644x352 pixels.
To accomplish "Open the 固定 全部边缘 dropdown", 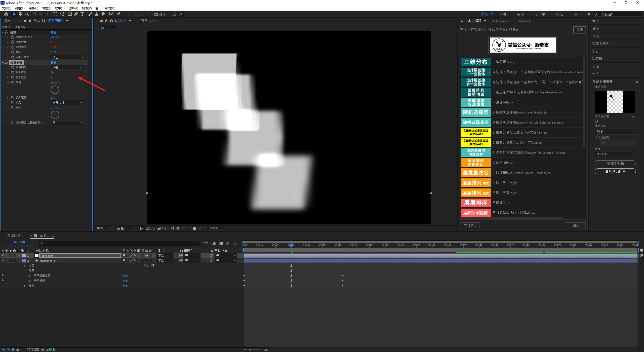I will [67, 103].
